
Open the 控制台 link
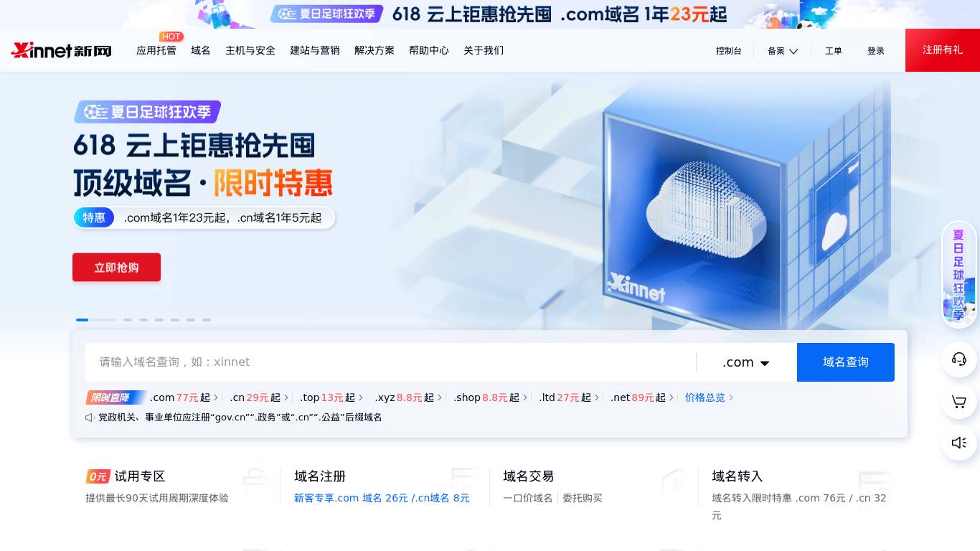(729, 51)
